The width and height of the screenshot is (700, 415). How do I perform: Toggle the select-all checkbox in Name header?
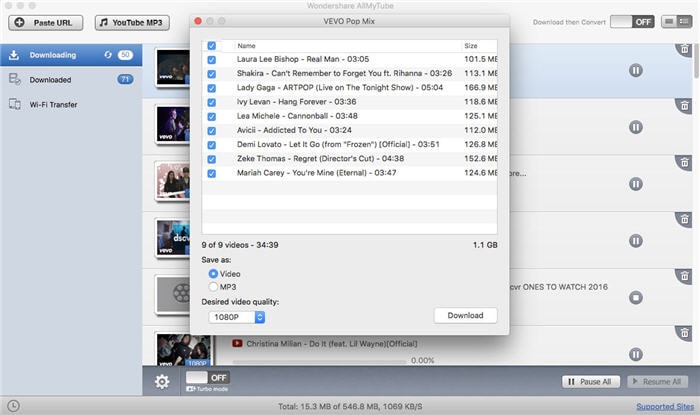[212, 46]
